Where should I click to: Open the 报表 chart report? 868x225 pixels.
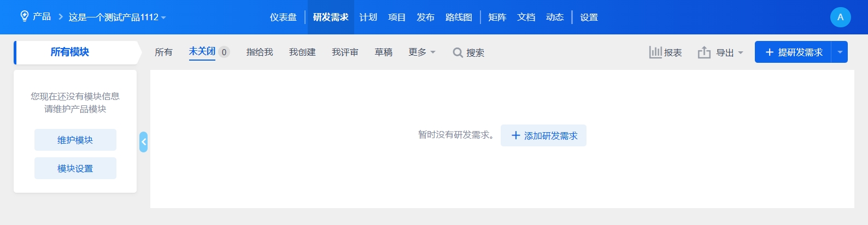click(666, 52)
